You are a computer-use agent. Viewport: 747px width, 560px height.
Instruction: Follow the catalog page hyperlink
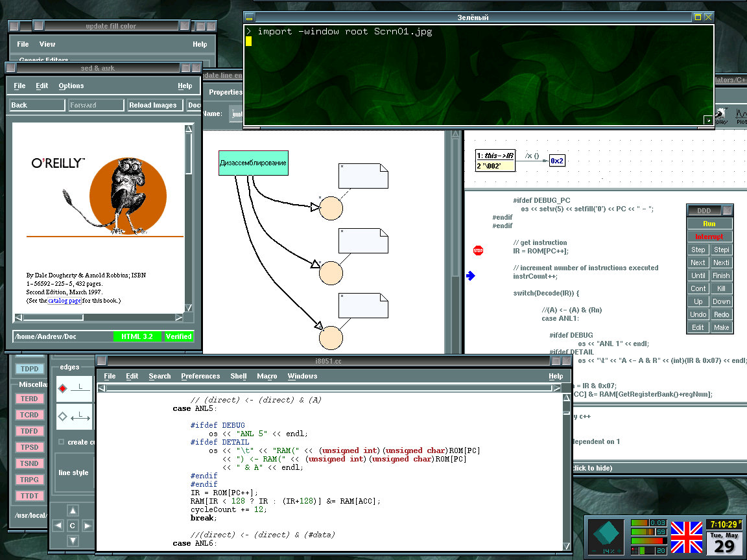[65, 301]
